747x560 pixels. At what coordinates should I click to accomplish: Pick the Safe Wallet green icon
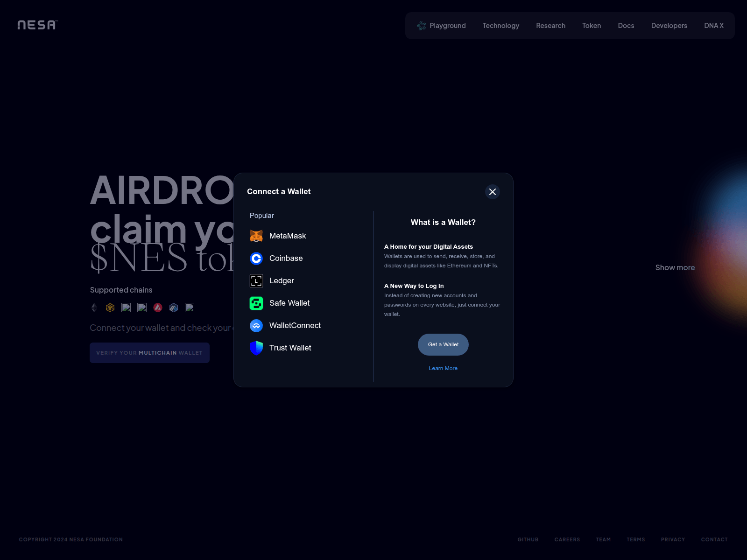click(256, 303)
